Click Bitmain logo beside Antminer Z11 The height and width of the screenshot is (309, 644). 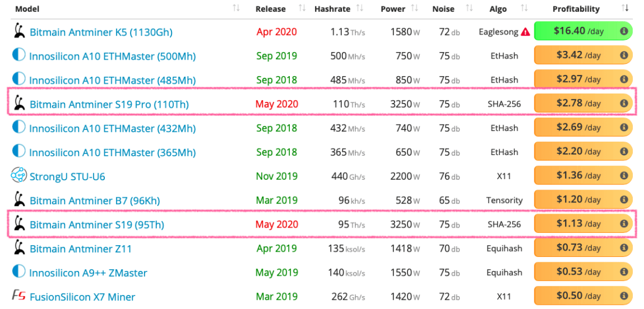tap(19, 248)
